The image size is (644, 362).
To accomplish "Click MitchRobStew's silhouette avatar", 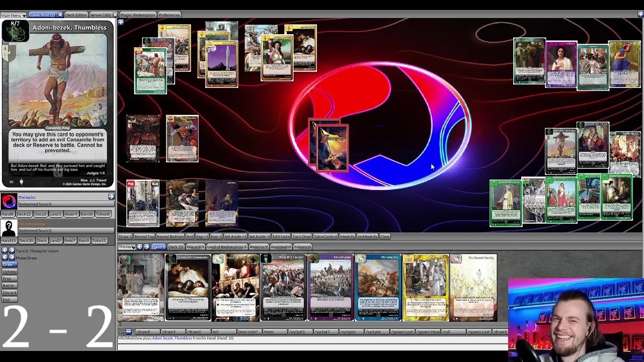I will (x=9, y=228).
